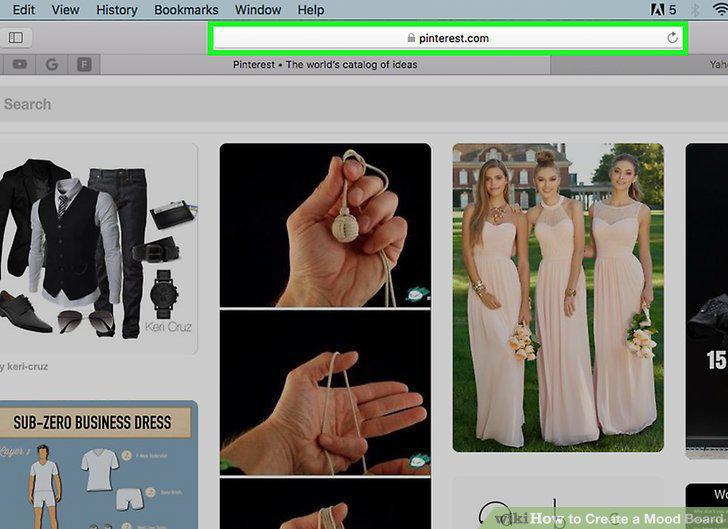Click the pinterest.com address bar
This screenshot has width=728, height=529.
point(448,38)
